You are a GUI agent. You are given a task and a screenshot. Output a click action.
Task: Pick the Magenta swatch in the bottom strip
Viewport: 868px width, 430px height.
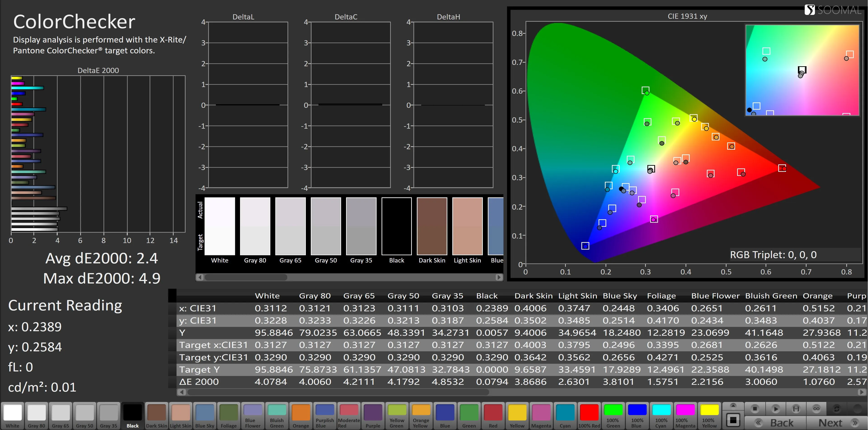pos(541,416)
